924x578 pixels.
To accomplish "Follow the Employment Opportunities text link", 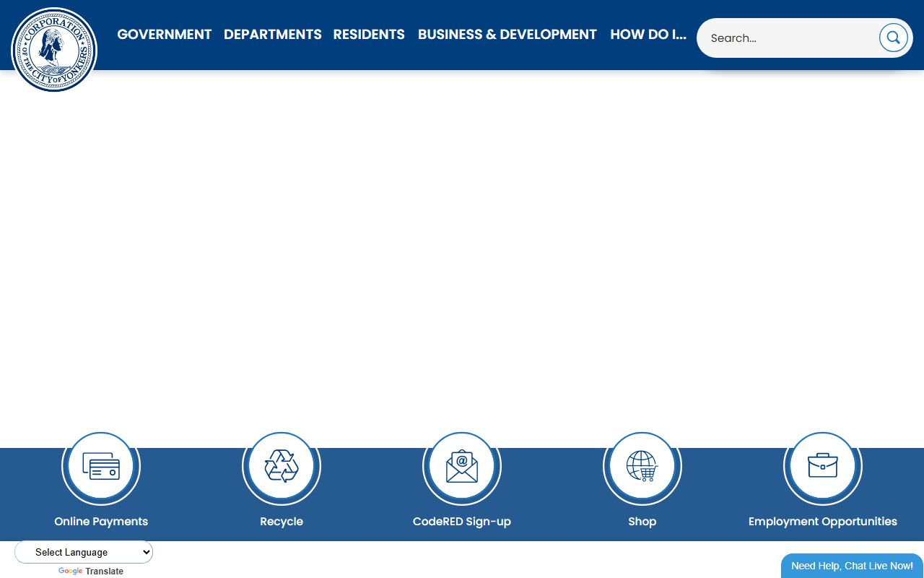I will (823, 522).
